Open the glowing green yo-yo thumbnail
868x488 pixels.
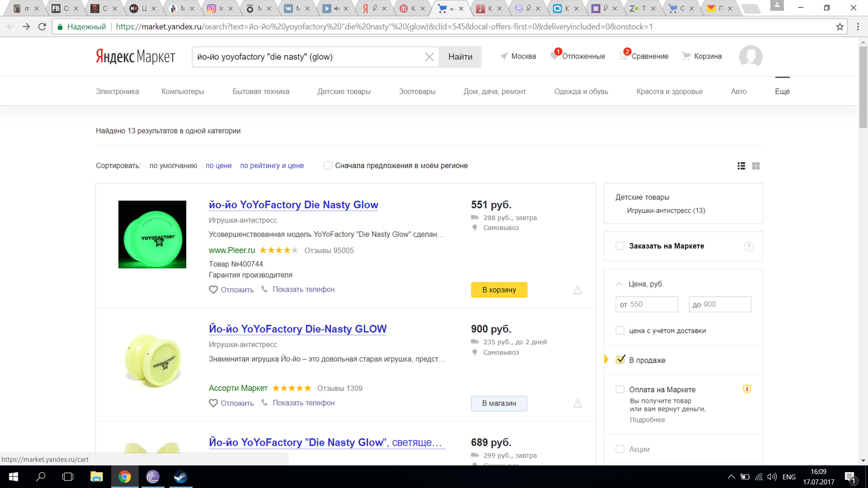pyautogui.click(x=152, y=234)
